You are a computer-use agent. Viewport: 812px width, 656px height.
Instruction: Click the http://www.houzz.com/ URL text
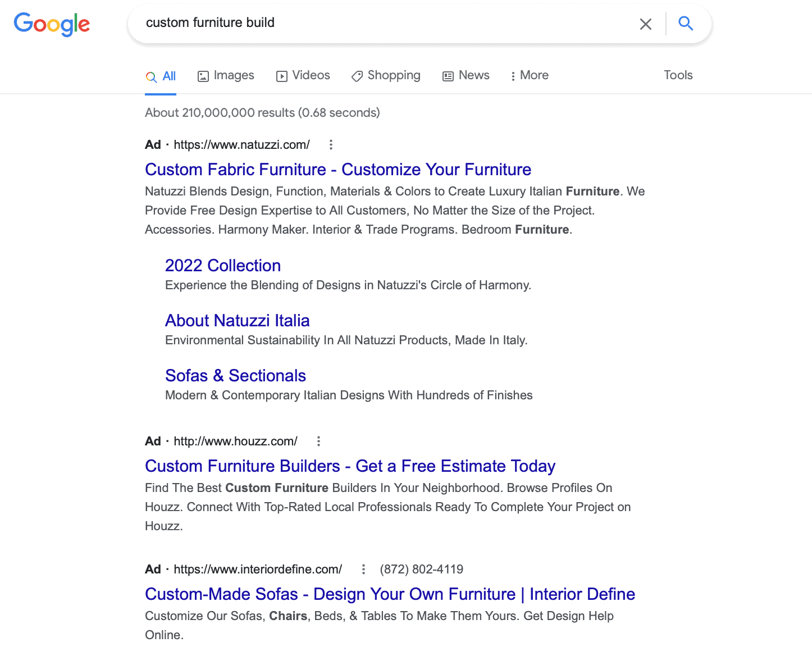pyautogui.click(x=235, y=441)
